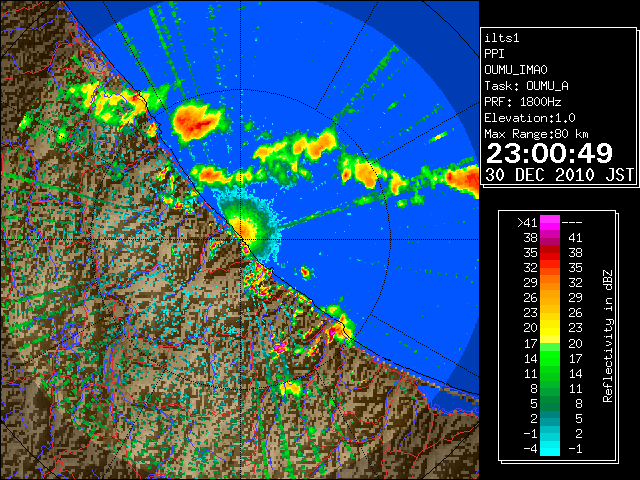
Task: Pick the cyan swatch beside "-4"
Action: [550, 449]
